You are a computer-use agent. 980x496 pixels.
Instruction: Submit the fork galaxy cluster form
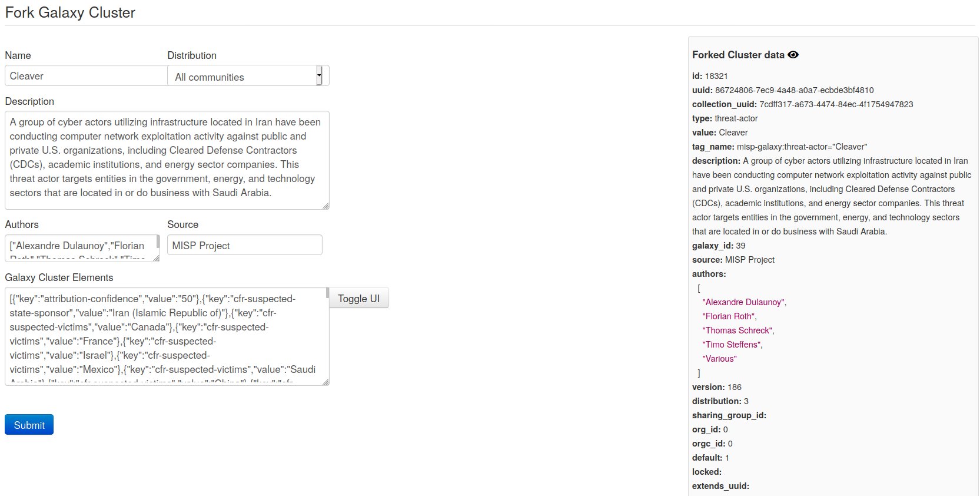29,425
